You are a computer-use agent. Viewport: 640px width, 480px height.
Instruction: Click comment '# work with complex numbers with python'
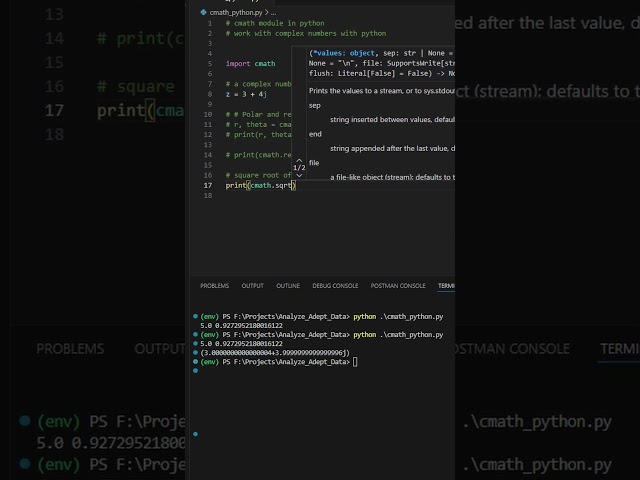tap(306, 33)
